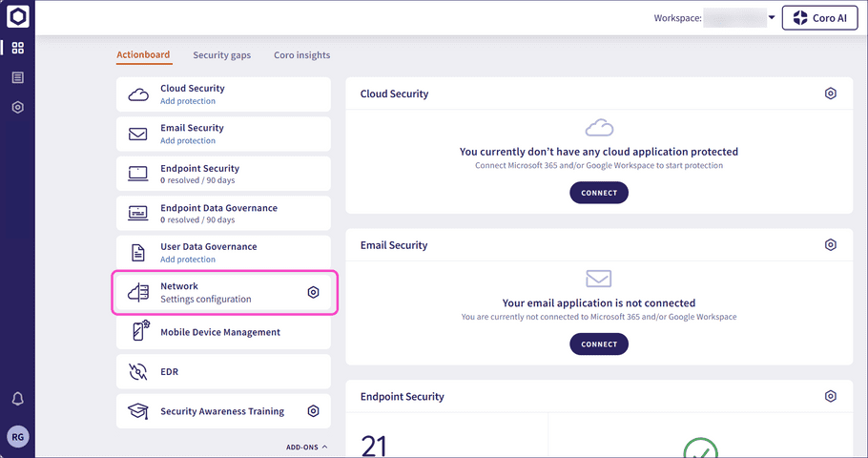This screenshot has width=868, height=458.
Task: Click 'Your email application is not connected' text
Action: tap(599, 302)
